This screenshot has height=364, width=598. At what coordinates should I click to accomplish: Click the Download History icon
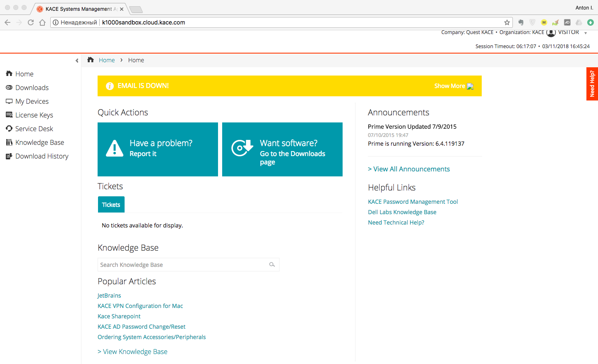[9, 156]
